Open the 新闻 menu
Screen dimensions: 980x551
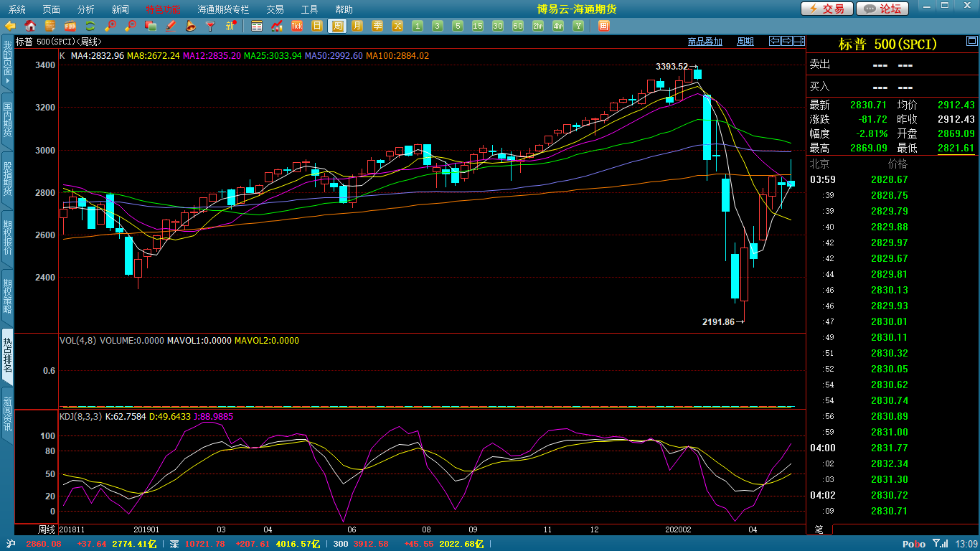(121, 9)
